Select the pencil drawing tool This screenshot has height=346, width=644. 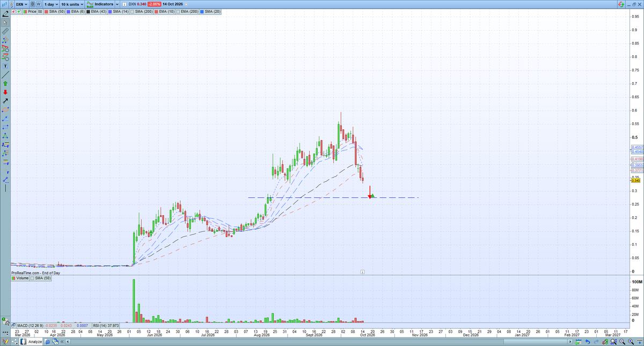coord(5,14)
